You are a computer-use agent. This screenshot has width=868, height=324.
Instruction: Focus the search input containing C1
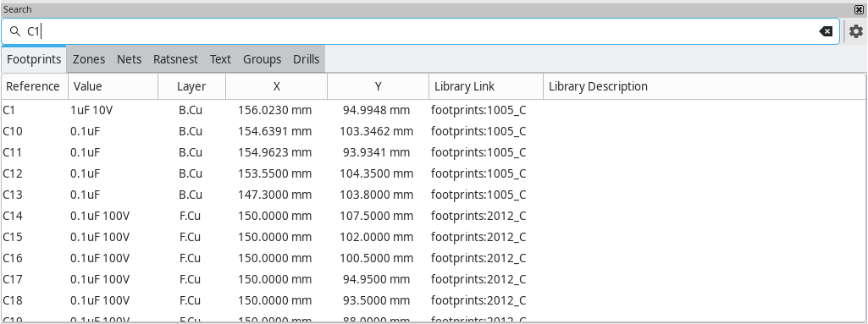[421, 31]
